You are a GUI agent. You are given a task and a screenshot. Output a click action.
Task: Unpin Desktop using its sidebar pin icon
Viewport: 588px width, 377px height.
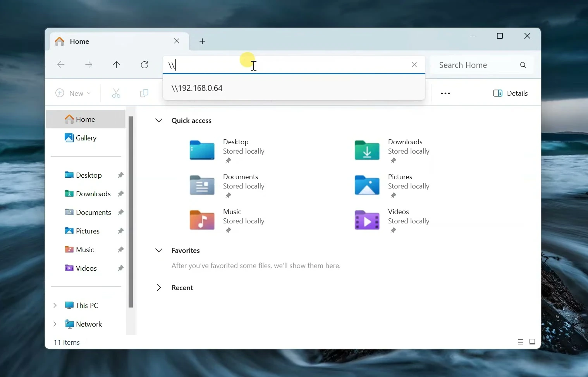coord(120,175)
